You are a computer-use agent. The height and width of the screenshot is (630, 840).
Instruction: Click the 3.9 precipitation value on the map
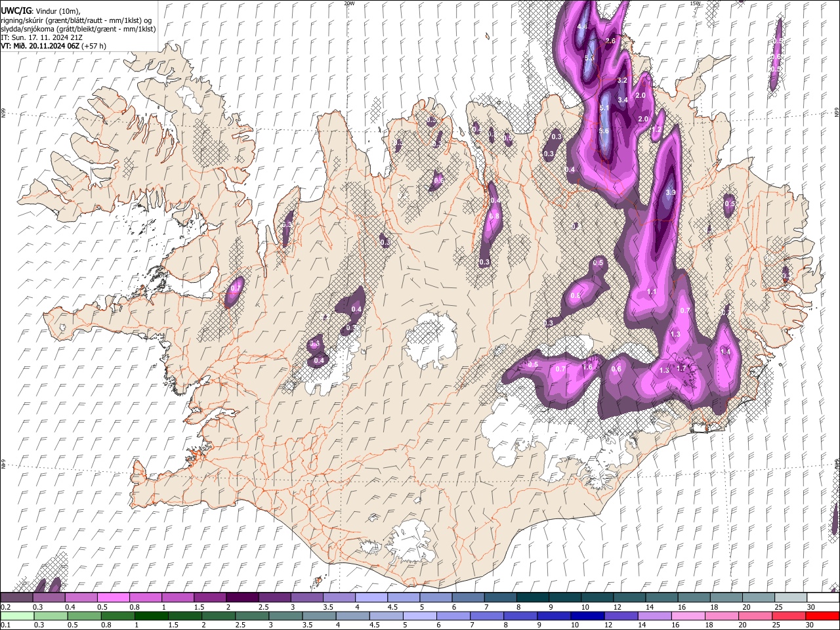point(670,192)
